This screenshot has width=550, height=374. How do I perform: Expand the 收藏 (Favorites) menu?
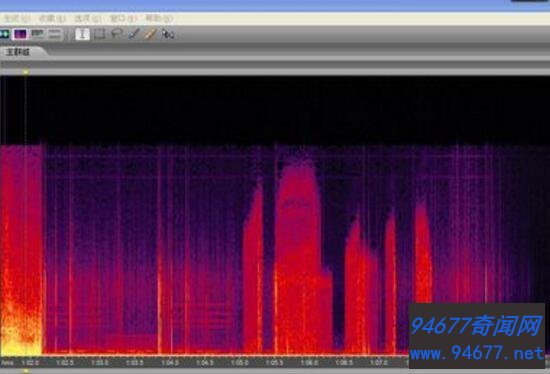tap(52, 19)
